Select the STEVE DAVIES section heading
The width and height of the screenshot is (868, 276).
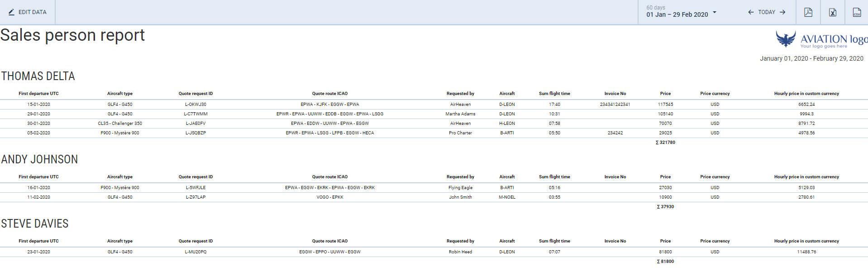click(35, 224)
